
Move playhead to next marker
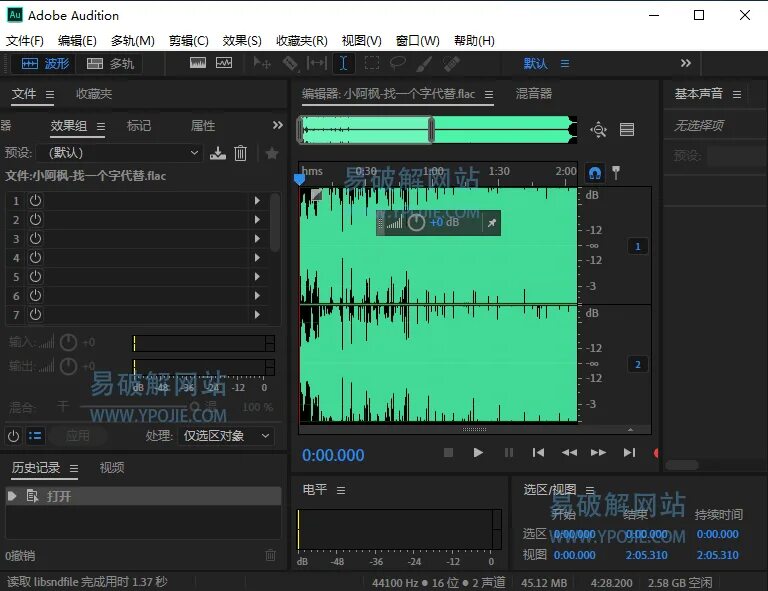click(629, 453)
